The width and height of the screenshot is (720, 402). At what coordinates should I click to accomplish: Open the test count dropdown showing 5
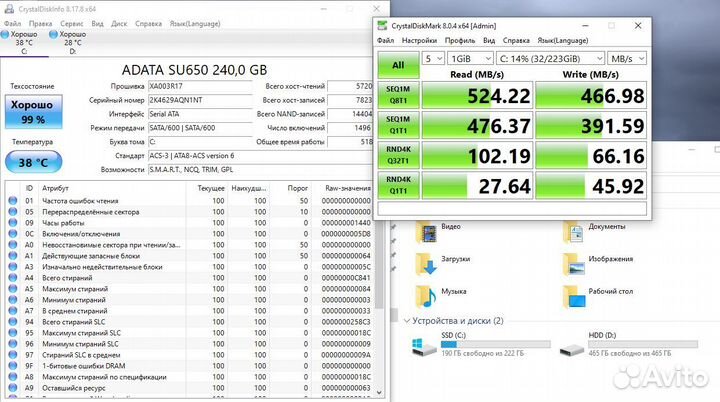(433, 58)
